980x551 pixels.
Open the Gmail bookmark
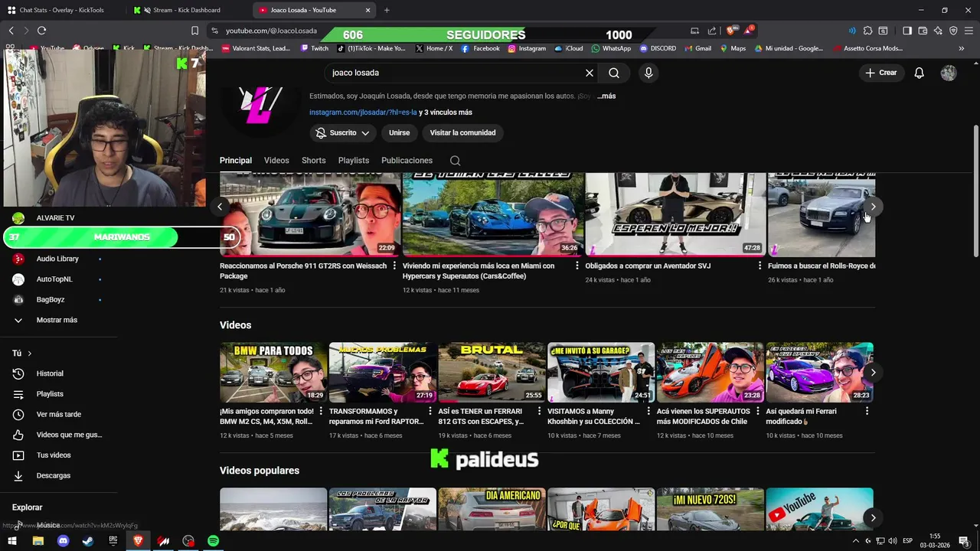tap(697, 48)
